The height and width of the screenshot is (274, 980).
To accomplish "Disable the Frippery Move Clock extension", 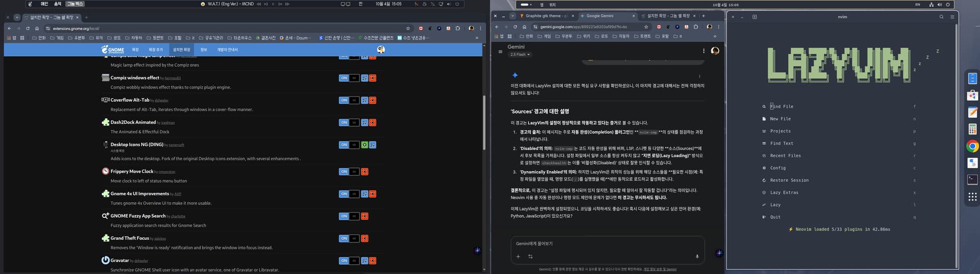I will coord(349,172).
